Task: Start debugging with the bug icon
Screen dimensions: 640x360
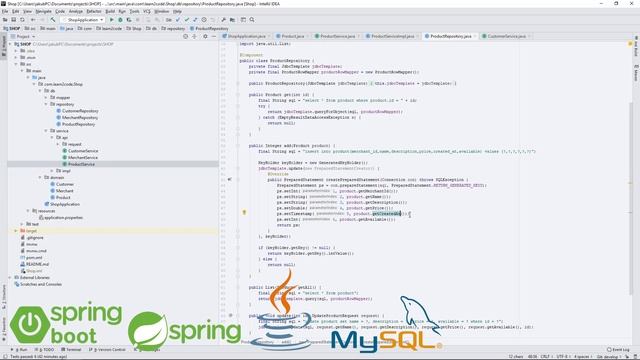Action: tap(120, 20)
